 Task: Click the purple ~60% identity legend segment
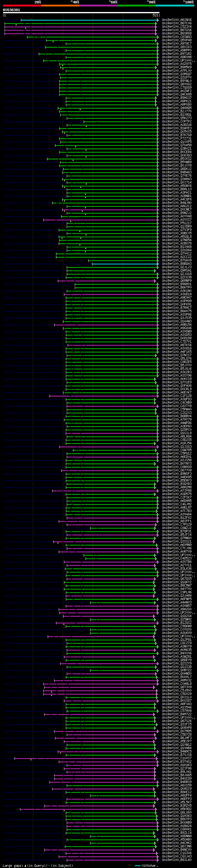tap(98, 6)
